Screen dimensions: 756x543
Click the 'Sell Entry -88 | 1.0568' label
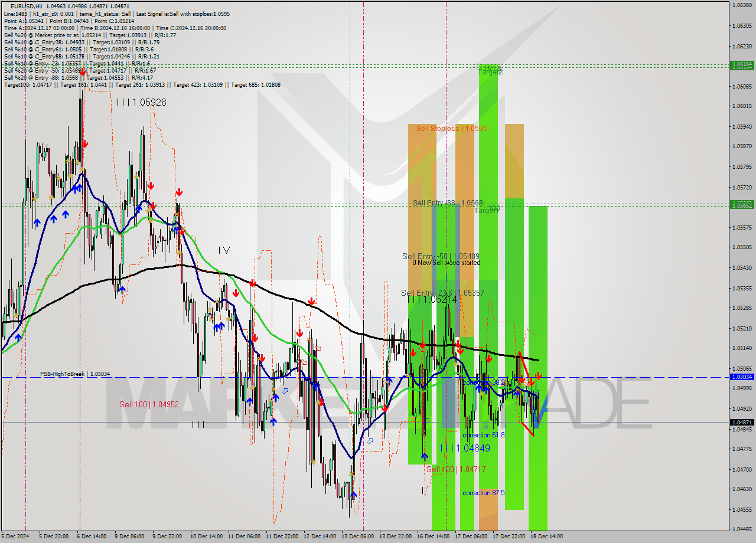click(448, 203)
